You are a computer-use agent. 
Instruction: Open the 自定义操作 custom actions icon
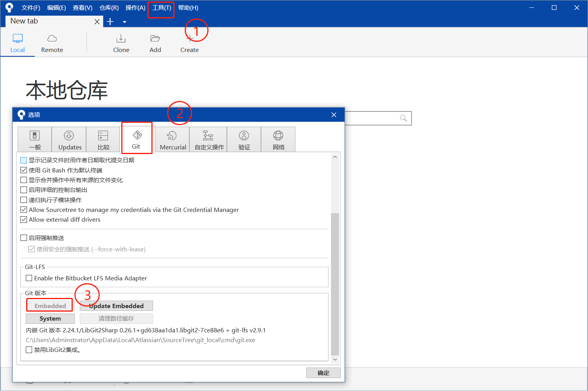pos(208,139)
